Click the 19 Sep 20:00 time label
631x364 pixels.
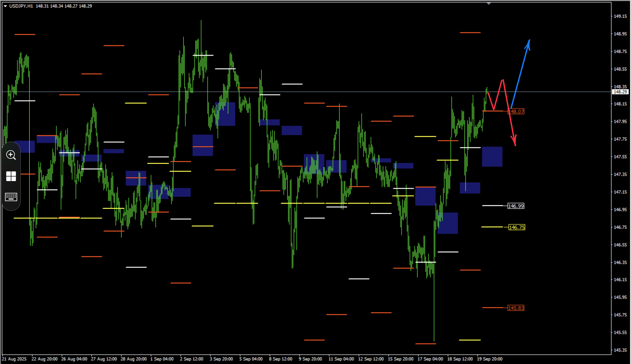coord(490,359)
